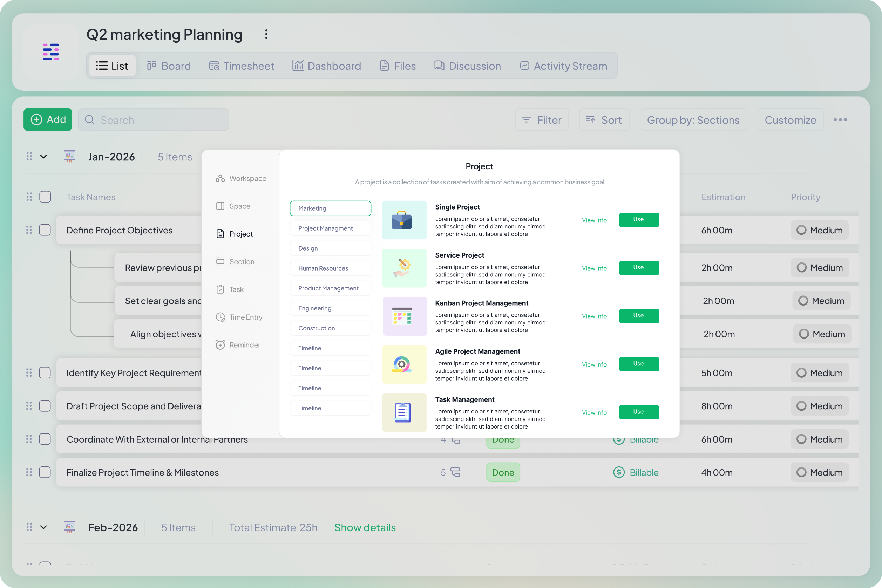882x588 pixels.
Task: Click the Single Project briefcase thumbnail
Action: [404, 220]
